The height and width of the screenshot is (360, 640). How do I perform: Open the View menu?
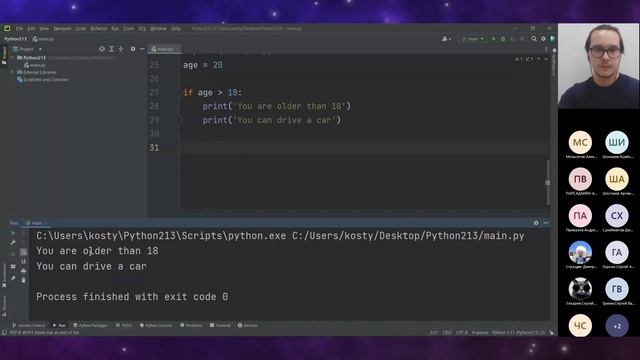click(x=44, y=29)
